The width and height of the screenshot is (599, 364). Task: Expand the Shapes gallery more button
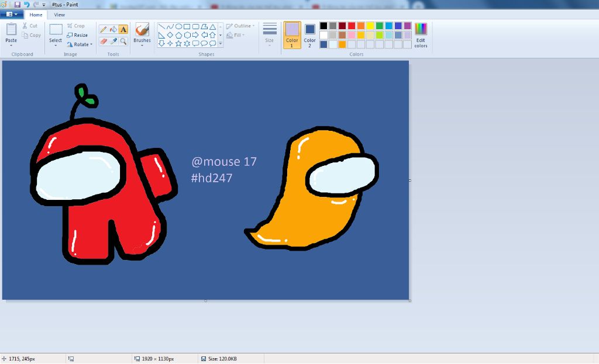221,43
